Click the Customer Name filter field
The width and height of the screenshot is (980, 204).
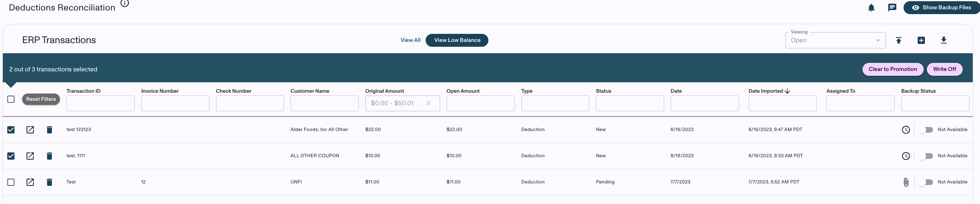(324, 103)
